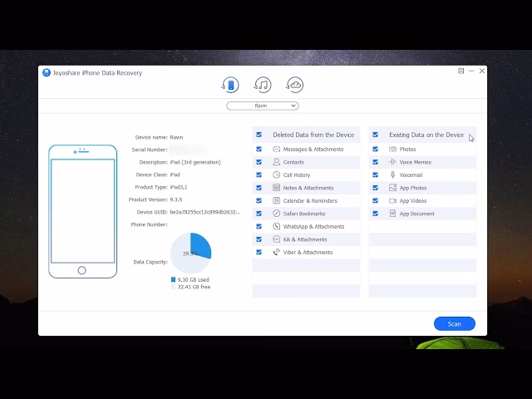Click the 'Messages & Attachments' label
The image size is (532, 399).
[x=313, y=150]
